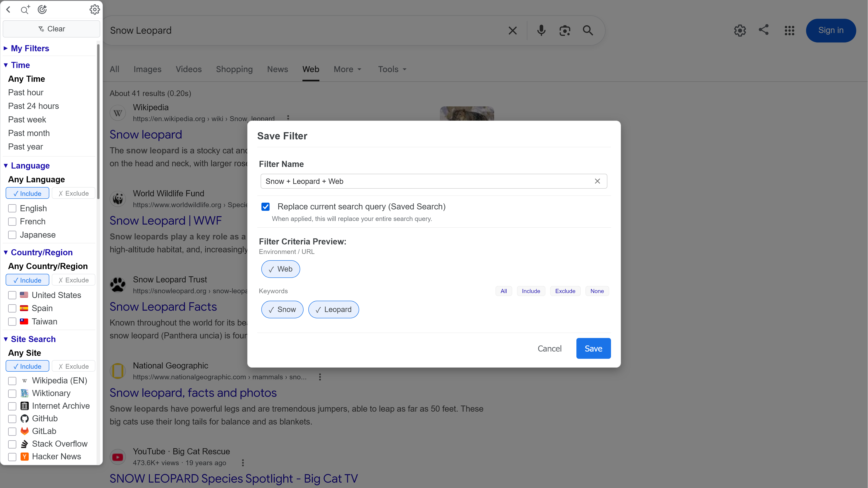The image size is (868, 488).
Task: Switch to the Videos tab
Action: [189, 69]
